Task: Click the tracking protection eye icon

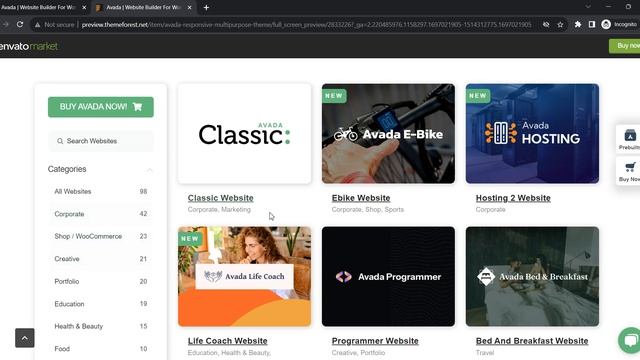Action: coord(546,24)
